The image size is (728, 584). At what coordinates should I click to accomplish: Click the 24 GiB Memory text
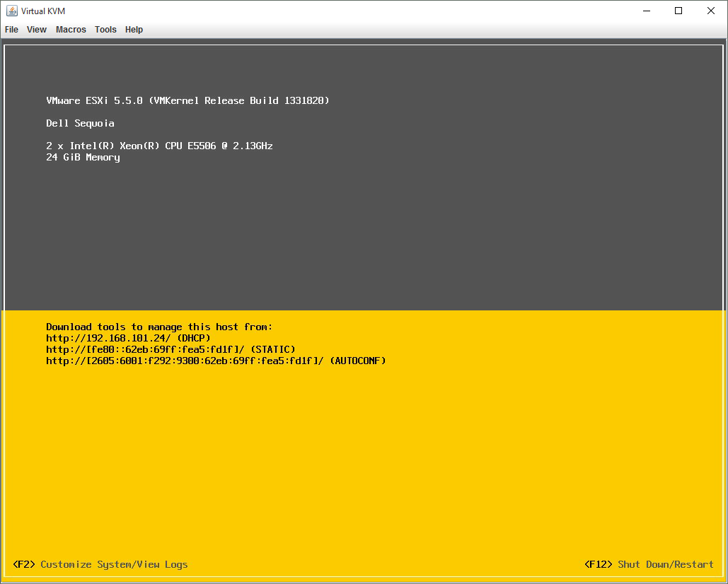coord(83,157)
